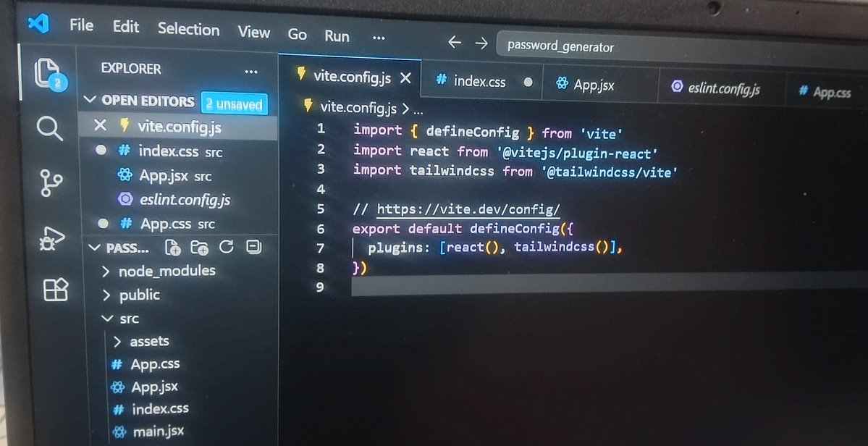Image resolution: width=868 pixels, height=446 pixels.
Task: Close vite.config.js in Open Editors
Action: coord(100,125)
